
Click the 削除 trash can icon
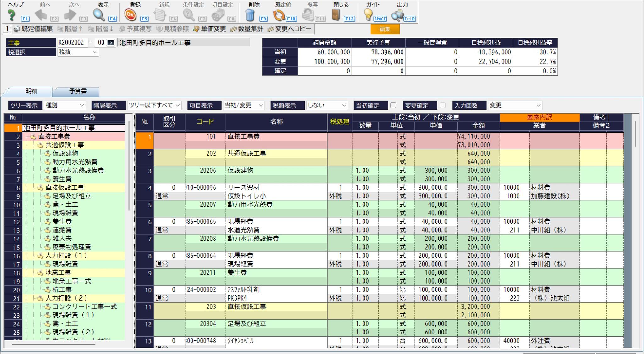(250, 15)
